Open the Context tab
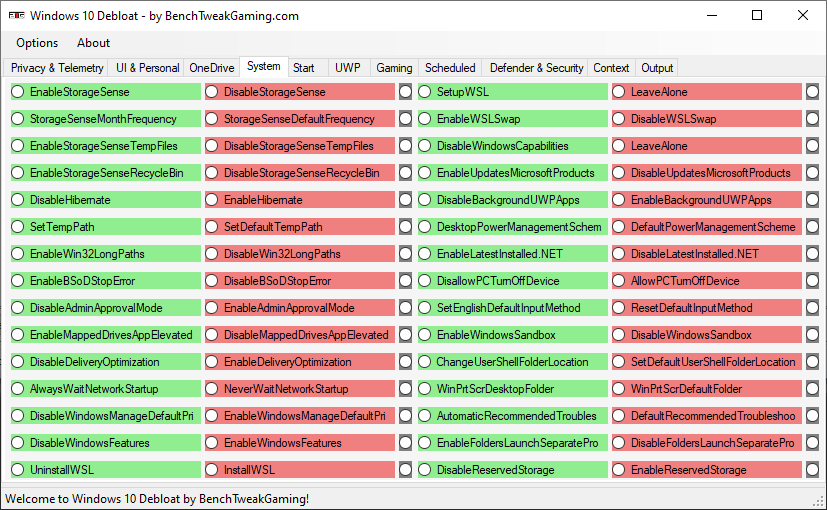Screen dimensions: 827x510 click(x=611, y=68)
